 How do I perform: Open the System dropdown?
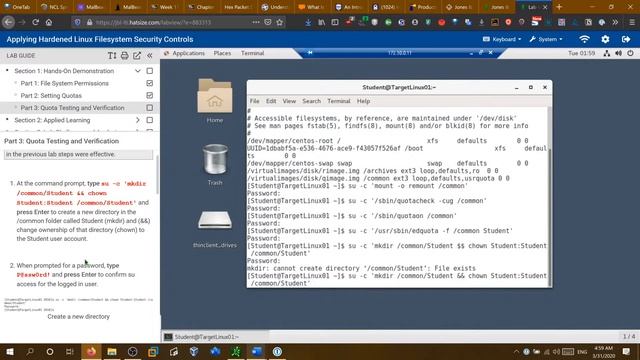click(546, 39)
